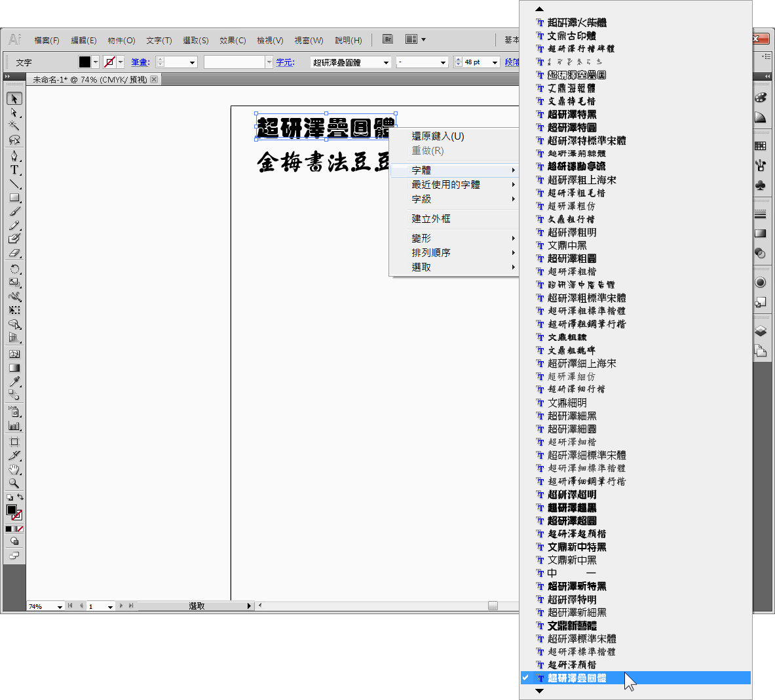Select the Magic Wand tool

[x=14, y=126]
